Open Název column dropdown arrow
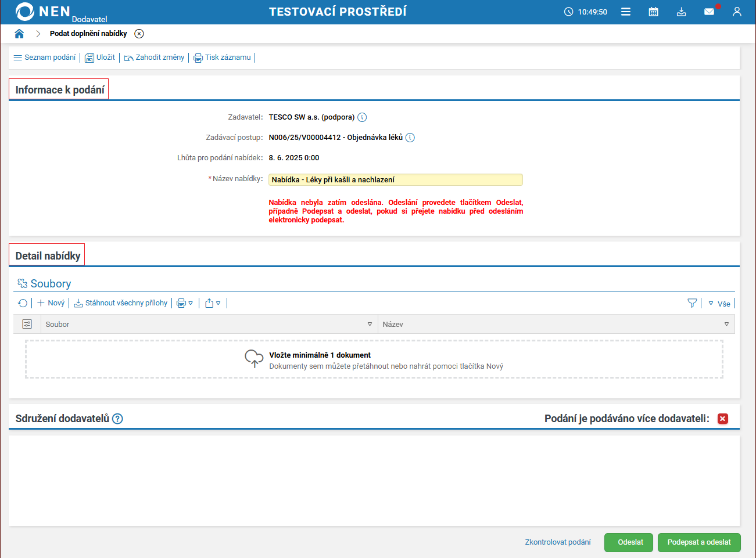This screenshot has width=756, height=558. tap(726, 324)
